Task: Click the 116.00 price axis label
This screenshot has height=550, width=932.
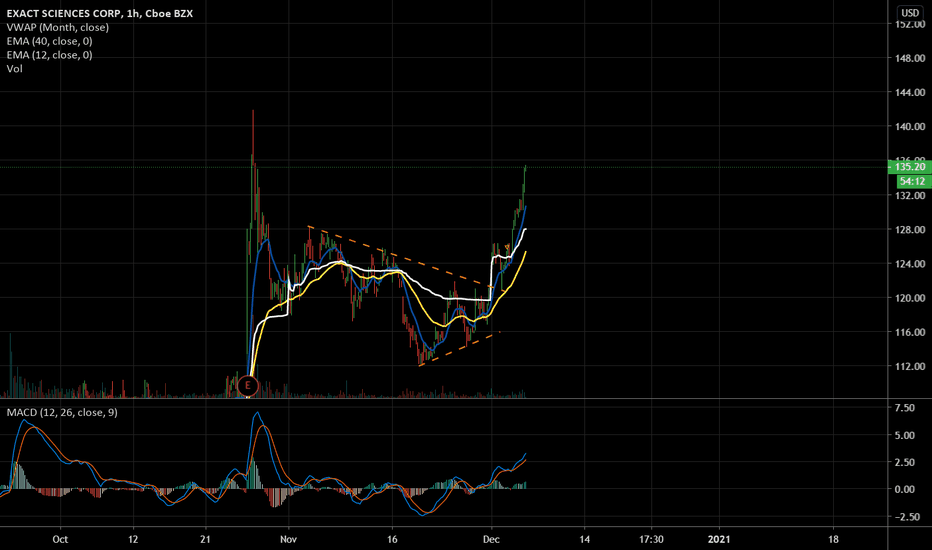Action: (x=910, y=332)
